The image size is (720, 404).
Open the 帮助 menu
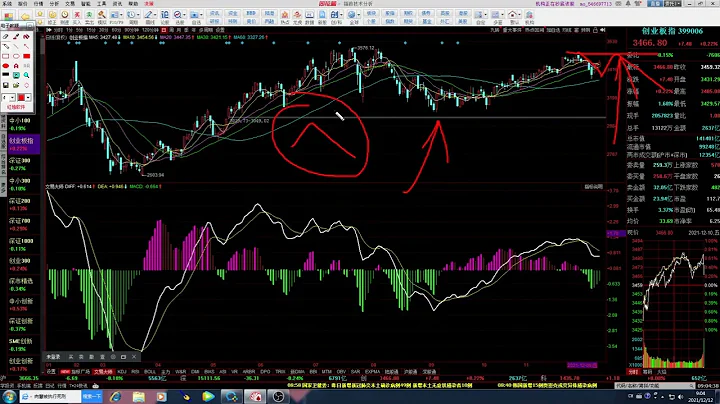click(x=133, y=4)
